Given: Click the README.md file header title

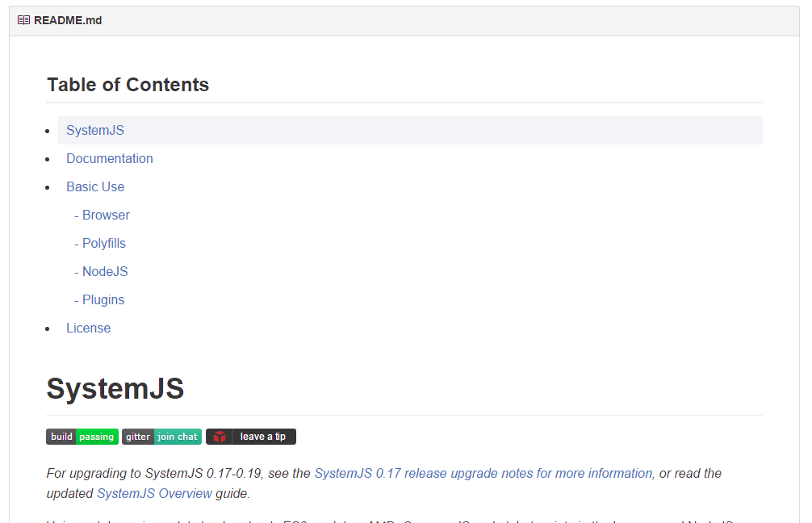Looking at the screenshot, I should click(68, 20).
